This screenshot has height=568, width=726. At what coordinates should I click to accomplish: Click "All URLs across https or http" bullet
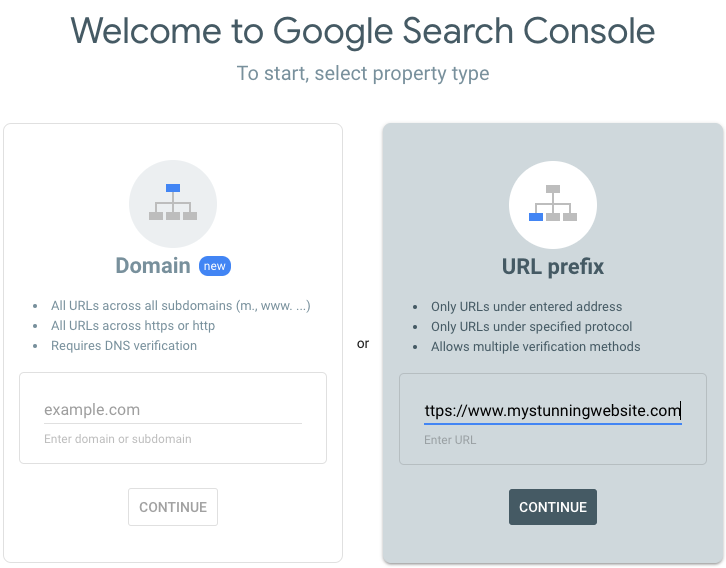[133, 326]
